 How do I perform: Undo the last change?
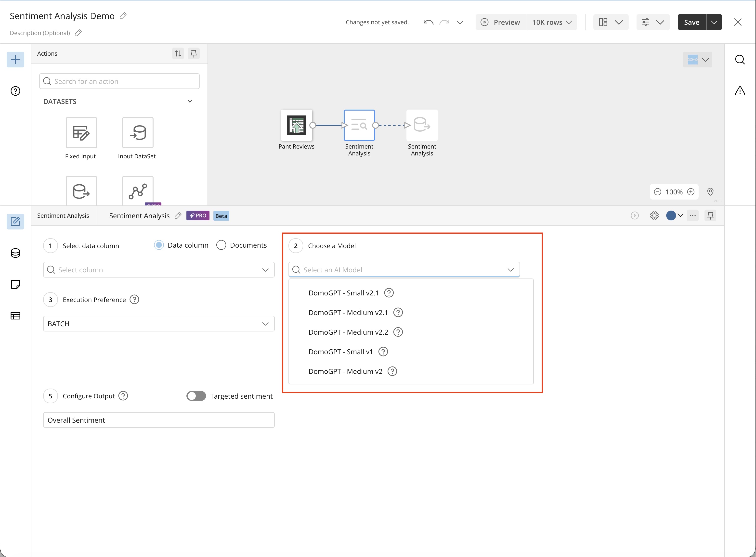[x=429, y=22]
